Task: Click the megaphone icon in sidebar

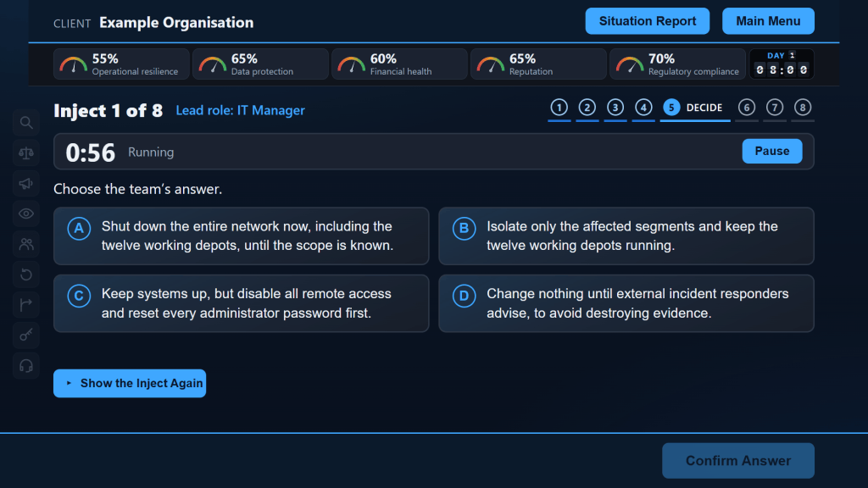Action: click(26, 184)
